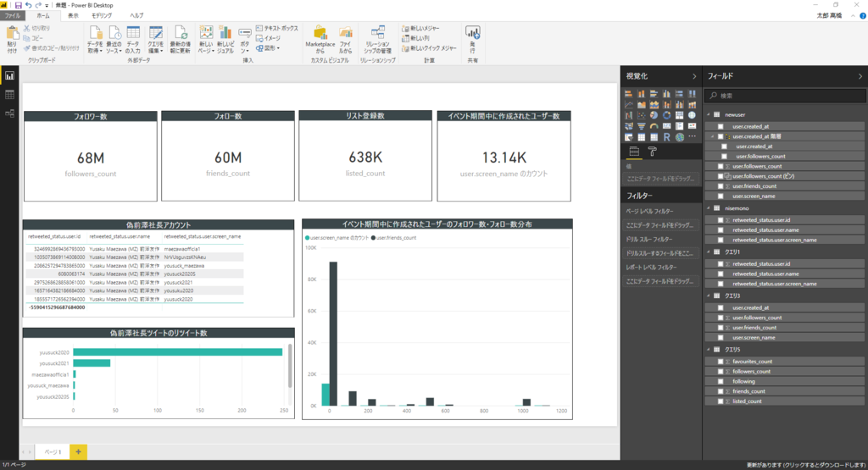Check retweeted_status.user.id under nisemono
The height and width of the screenshot is (470, 868).
721,220
